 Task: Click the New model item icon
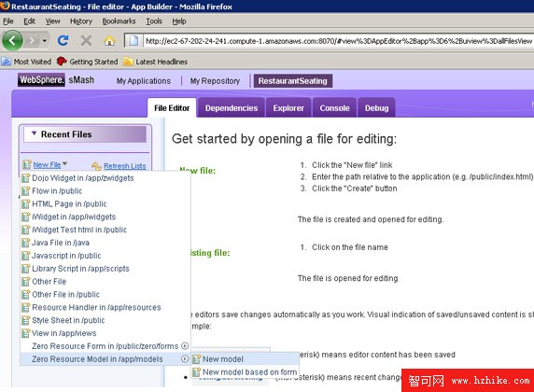[x=196, y=359]
